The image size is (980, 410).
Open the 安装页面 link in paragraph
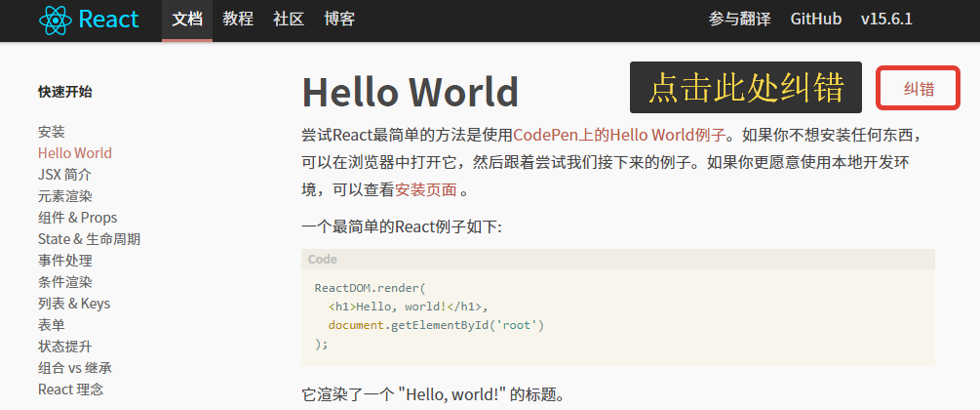tap(425, 189)
